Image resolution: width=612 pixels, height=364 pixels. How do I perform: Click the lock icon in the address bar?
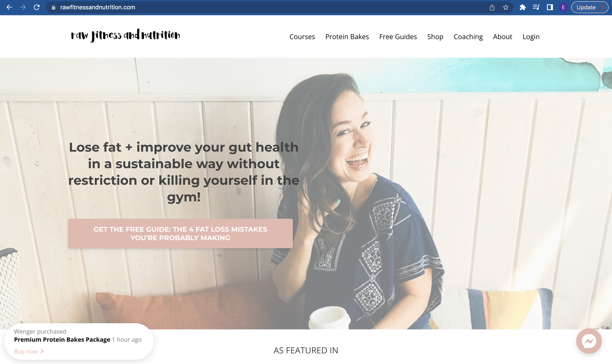(53, 7)
